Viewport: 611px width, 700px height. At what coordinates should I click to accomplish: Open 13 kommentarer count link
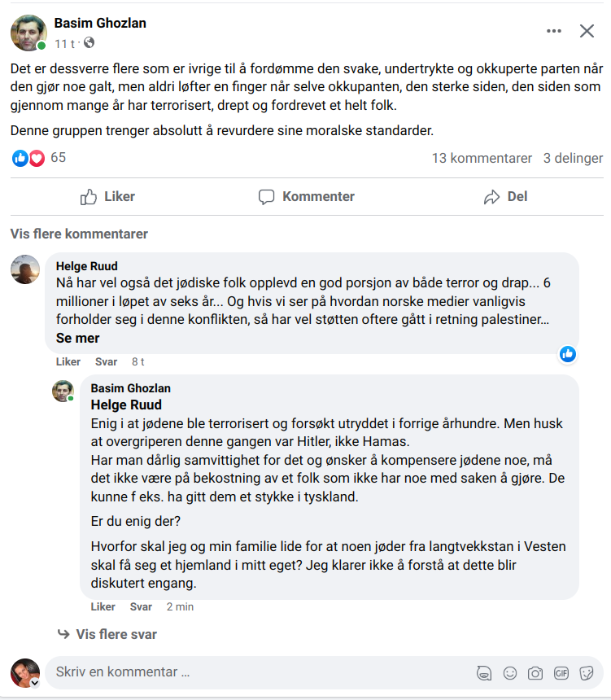coord(482,158)
